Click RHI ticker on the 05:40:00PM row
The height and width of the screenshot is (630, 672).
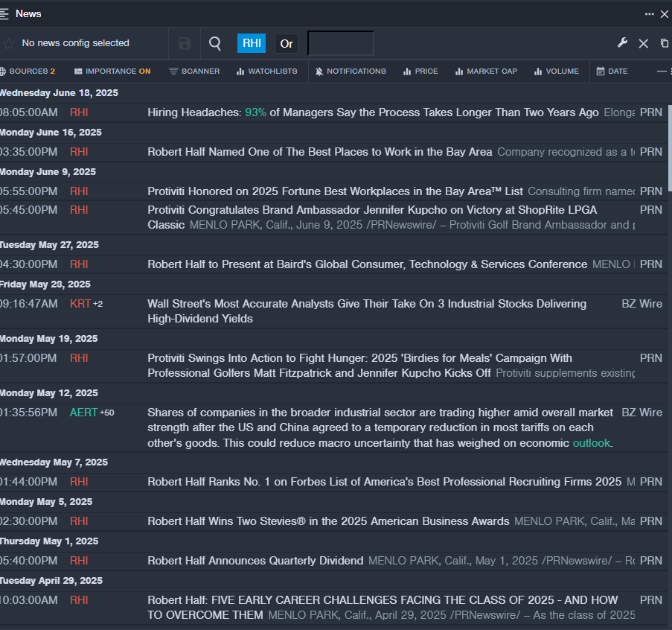click(79, 561)
